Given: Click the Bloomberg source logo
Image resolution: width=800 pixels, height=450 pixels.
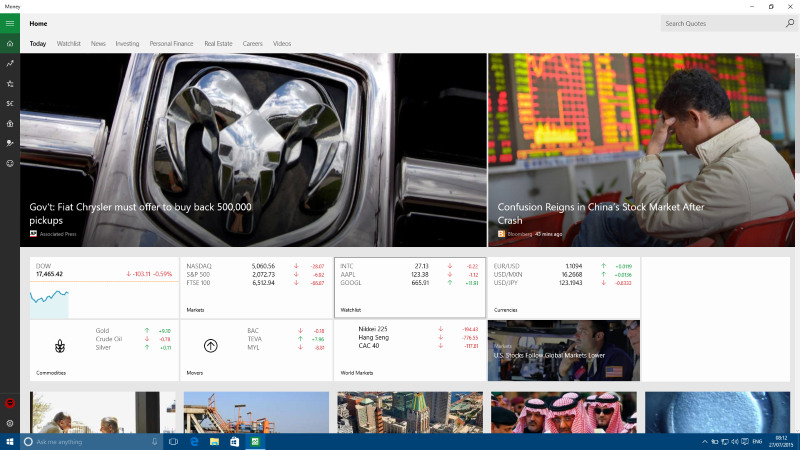Looking at the screenshot, I should coord(501,234).
